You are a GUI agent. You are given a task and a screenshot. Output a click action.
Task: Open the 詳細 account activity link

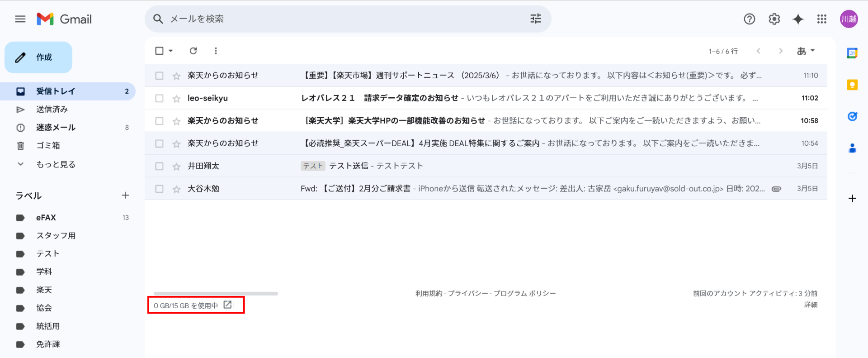[x=810, y=305]
